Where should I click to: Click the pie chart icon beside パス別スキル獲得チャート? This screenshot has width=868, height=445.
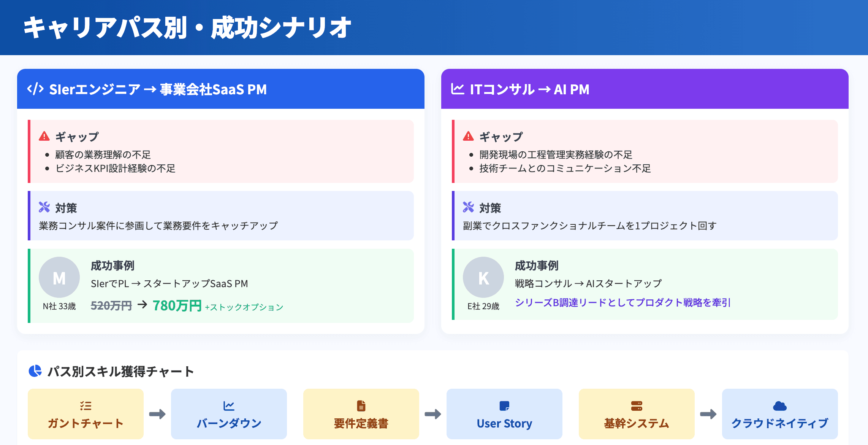coord(35,371)
